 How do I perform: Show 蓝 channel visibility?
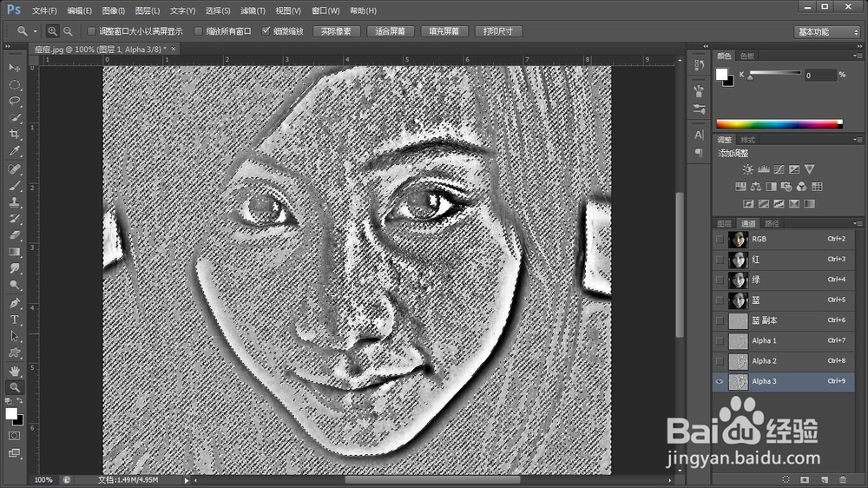tap(719, 300)
